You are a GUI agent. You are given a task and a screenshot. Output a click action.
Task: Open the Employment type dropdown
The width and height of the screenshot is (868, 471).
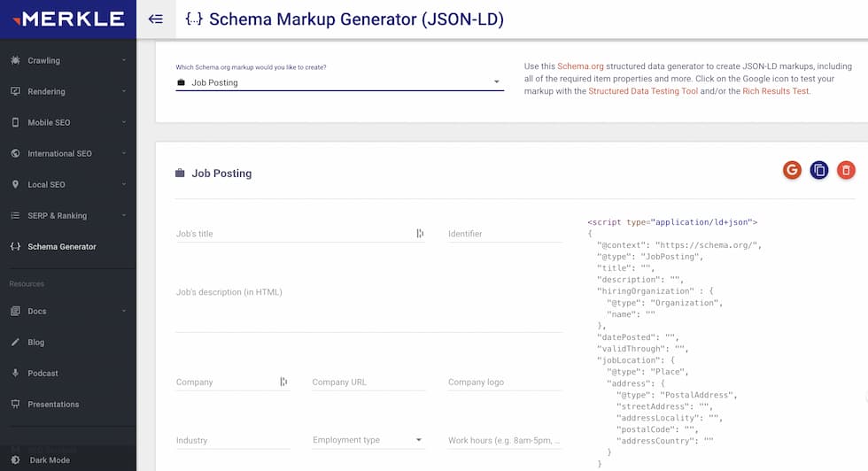tap(368, 440)
